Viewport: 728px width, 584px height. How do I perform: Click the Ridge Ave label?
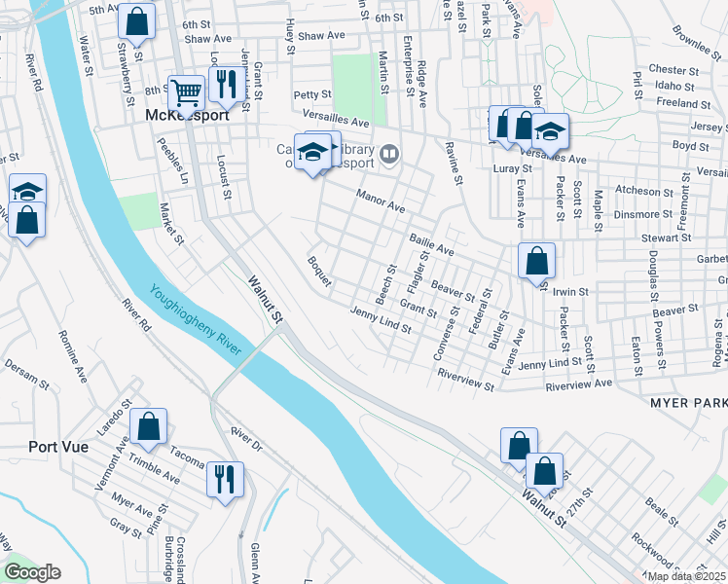pos(421,85)
